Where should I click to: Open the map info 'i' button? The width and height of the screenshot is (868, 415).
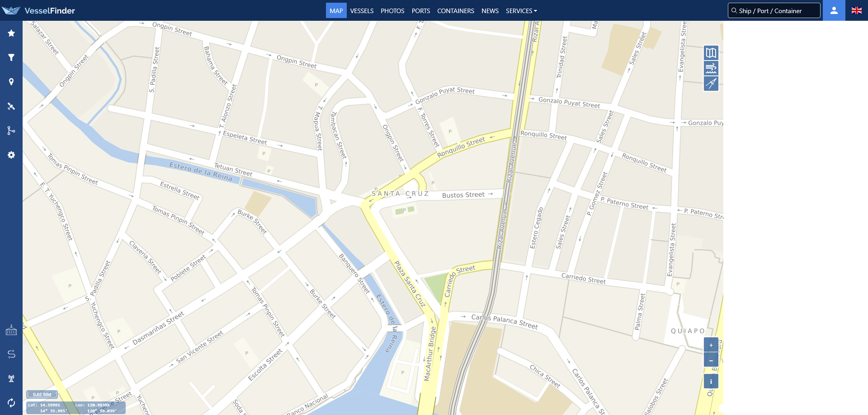[711, 381]
